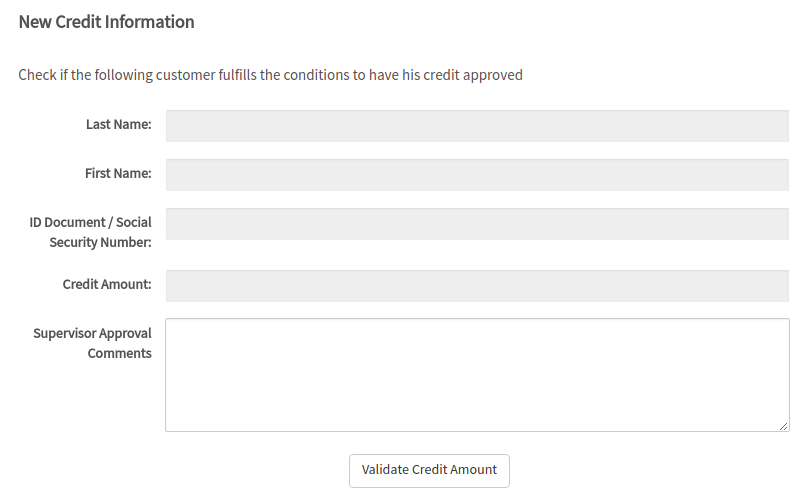This screenshot has width=811, height=498.
Task: Click into the Credit Amount field
Action: (x=477, y=285)
